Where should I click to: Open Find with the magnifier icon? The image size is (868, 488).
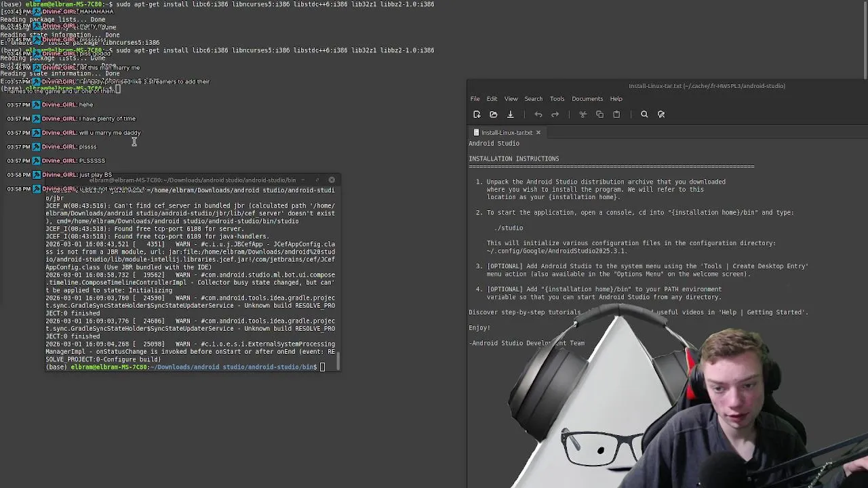pyautogui.click(x=644, y=115)
